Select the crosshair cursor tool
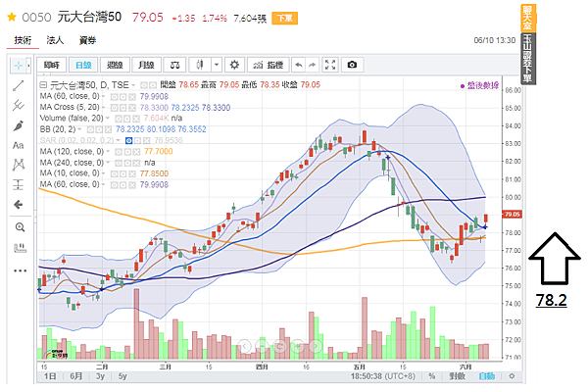588x392 pixels. pyautogui.click(x=18, y=64)
